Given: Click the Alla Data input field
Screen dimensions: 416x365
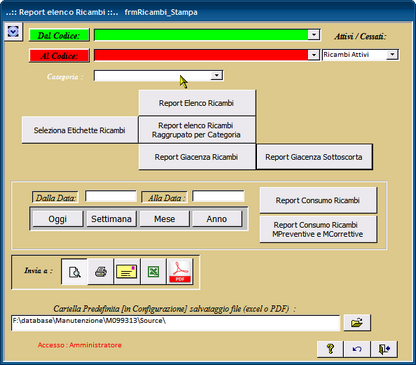Looking at the screenshot, I should (x=218, y=196).
